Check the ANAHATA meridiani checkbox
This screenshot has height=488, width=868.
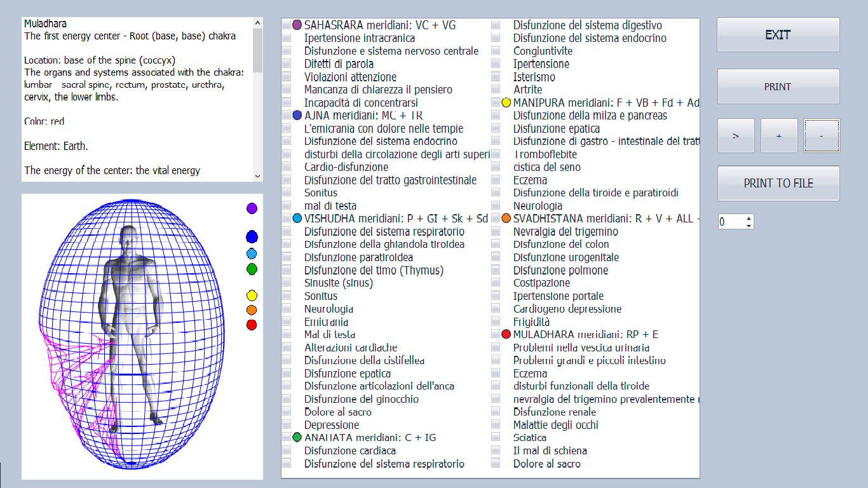(x=287, y=437)
